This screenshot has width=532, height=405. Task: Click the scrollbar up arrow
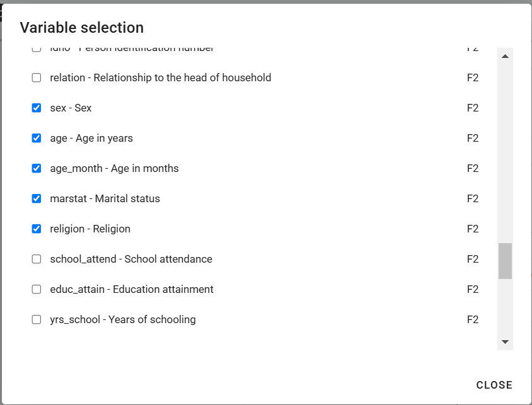(505, 57)
